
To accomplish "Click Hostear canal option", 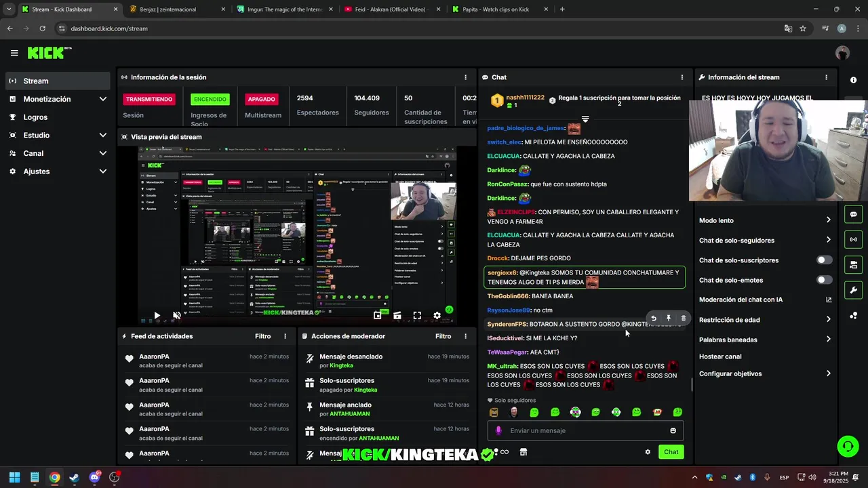I will tap(720, 357).
